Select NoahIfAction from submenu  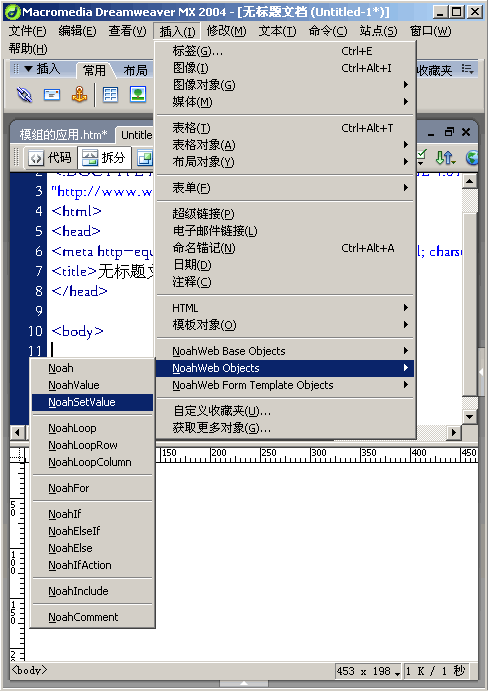(x=93, y=565)
